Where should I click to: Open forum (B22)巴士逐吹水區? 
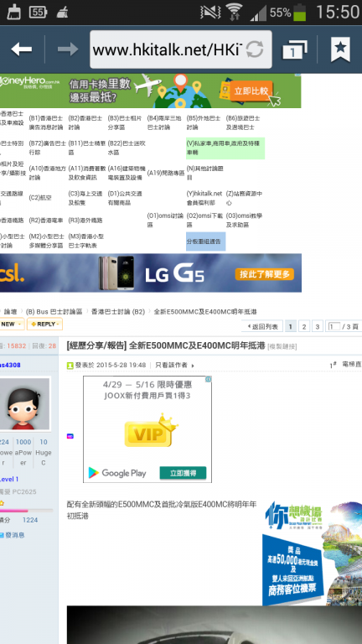tap(127, 148)
